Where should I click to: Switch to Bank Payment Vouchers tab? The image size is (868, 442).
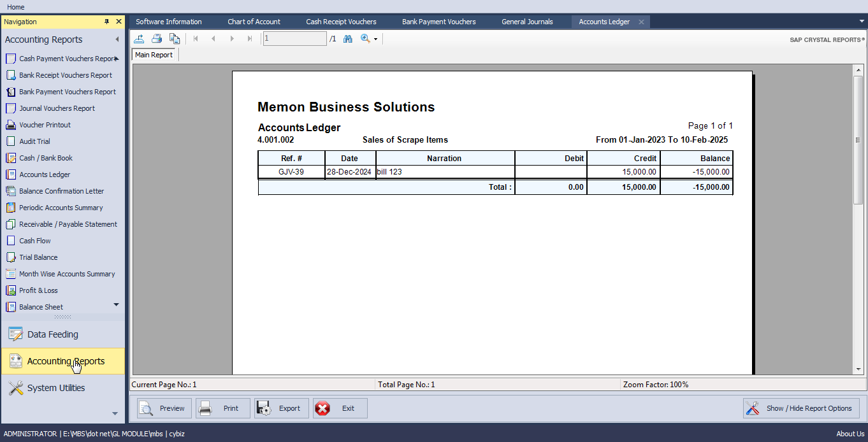[x=438, y=22]
